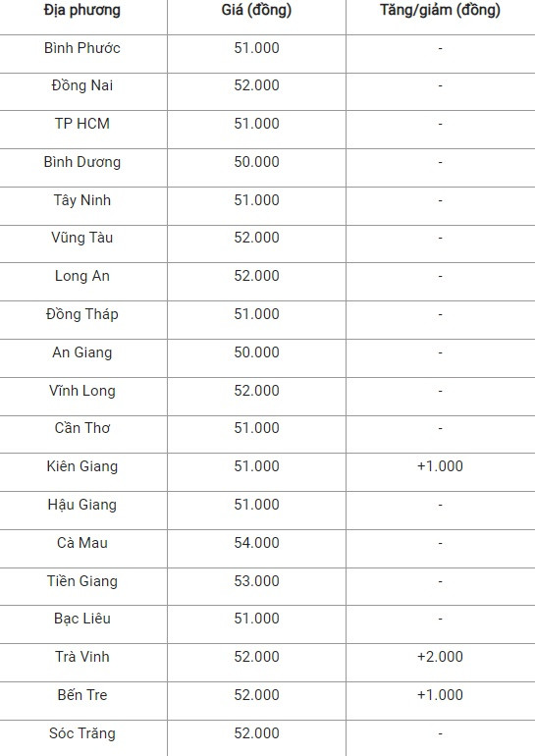Viewport: 535px width, 756px height.
Task: Click the Bình Dương price 50.000
Action: point(256,162)
